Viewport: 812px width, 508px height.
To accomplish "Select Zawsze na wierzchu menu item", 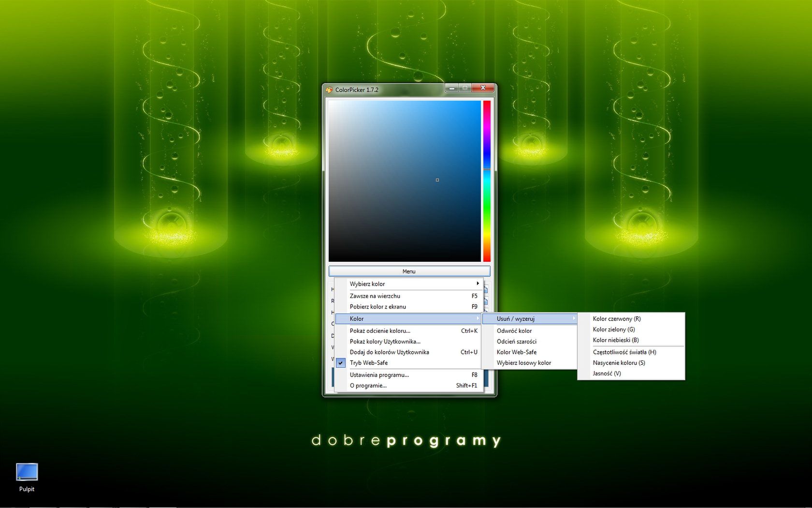I will [408, 296].
